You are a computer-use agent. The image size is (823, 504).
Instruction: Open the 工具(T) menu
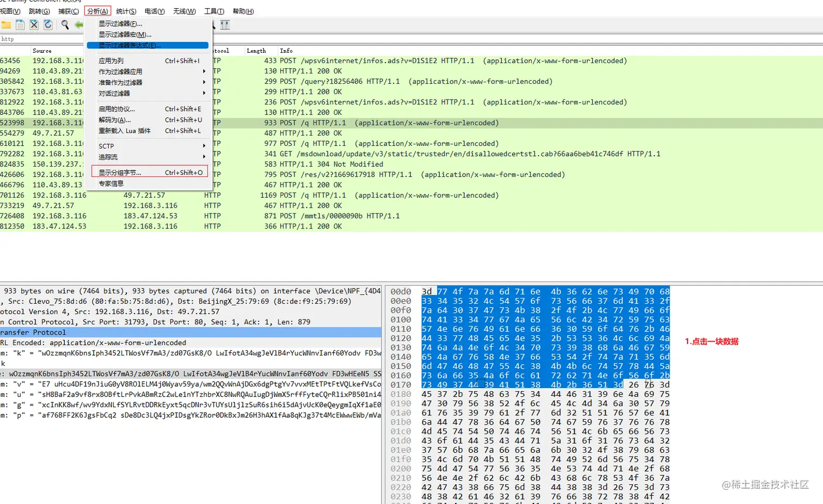[214, 11]
